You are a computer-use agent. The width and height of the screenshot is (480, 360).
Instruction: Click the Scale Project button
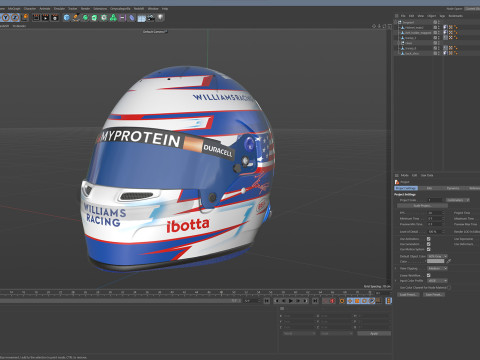422,206
